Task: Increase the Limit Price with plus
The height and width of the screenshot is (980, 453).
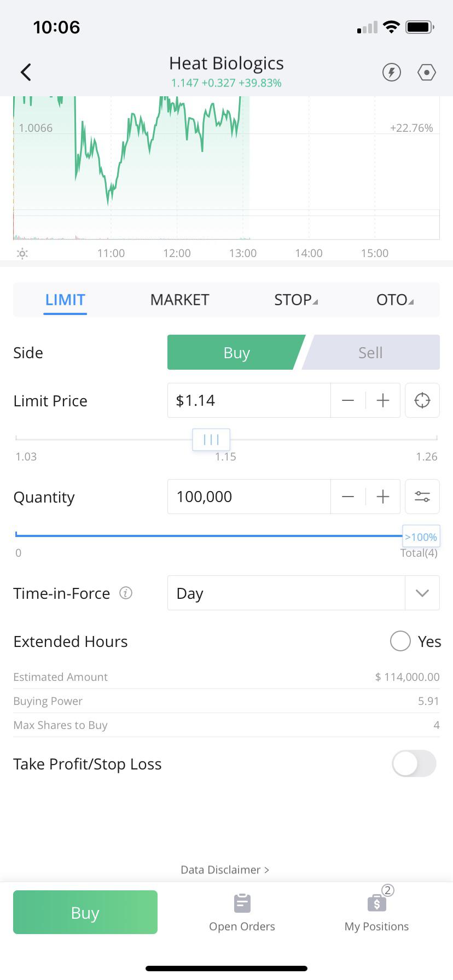Action: 383,400
